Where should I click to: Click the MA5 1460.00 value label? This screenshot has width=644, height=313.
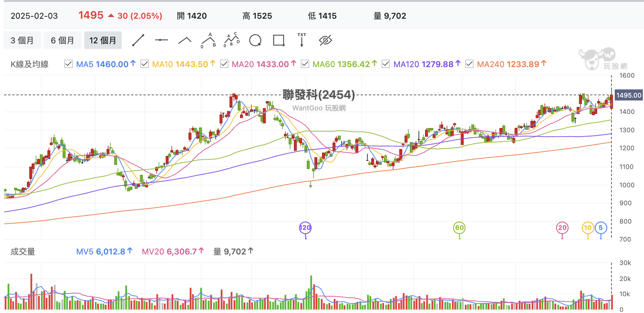106,64
